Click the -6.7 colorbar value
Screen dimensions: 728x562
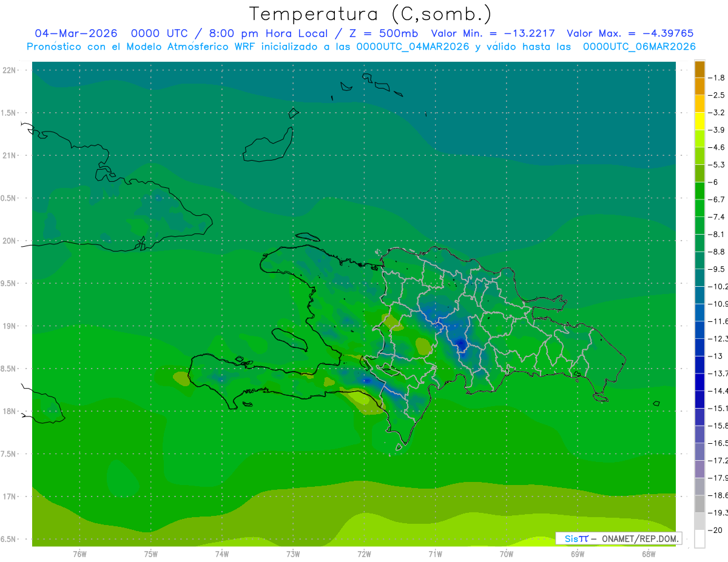[x=717, y=199]
